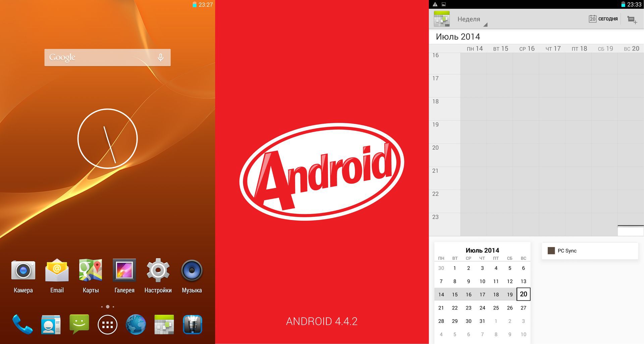Select date 12 in the mini month
Viewport: 644px width, 344px height.
510,281
